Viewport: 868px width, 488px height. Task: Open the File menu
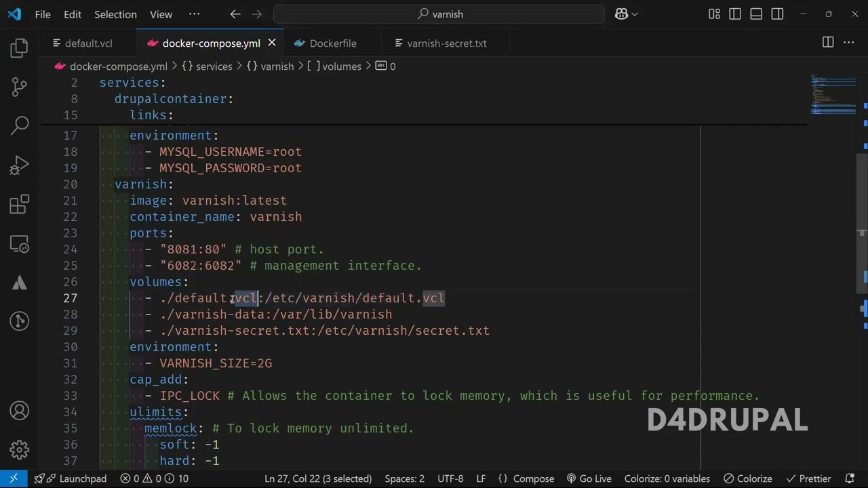tap(43, 14)
